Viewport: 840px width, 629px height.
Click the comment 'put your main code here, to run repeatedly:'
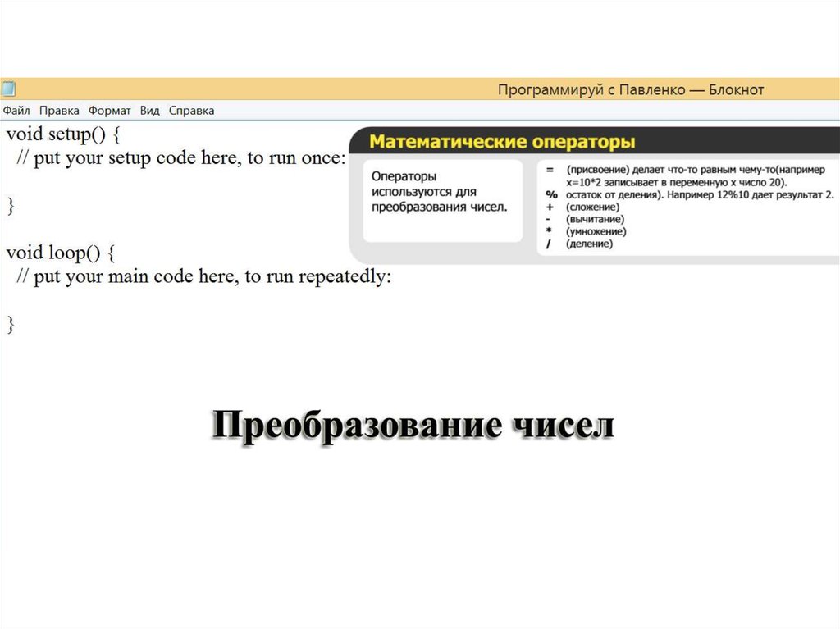pos(212,276)
